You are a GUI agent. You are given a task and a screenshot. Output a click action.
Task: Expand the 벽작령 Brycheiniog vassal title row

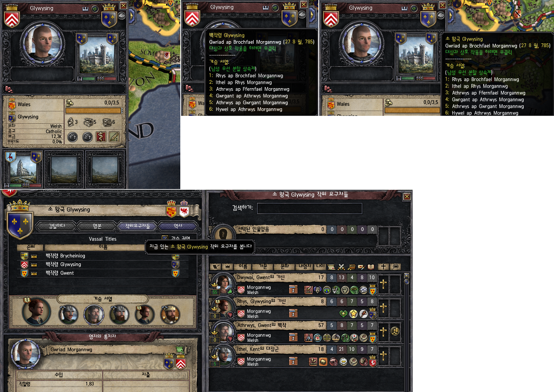102,256
